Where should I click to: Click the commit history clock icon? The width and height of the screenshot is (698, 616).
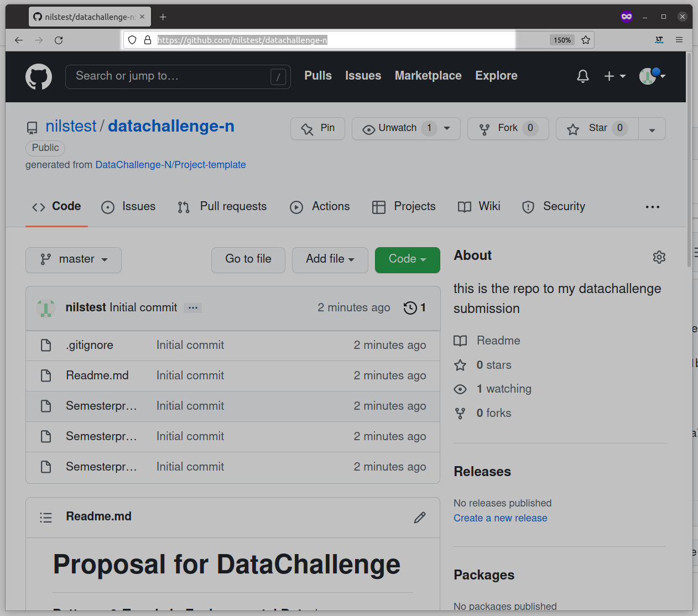click(410, 308)
